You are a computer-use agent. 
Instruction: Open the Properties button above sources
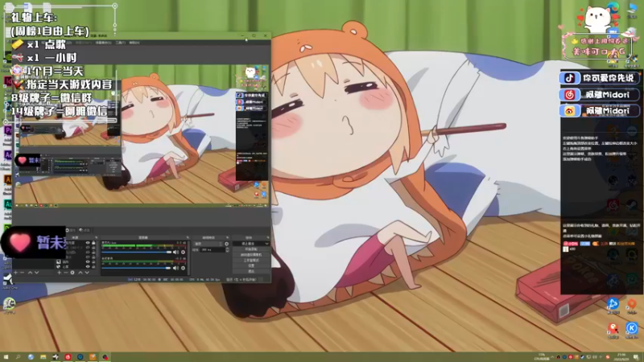click(x=71, y=230)
